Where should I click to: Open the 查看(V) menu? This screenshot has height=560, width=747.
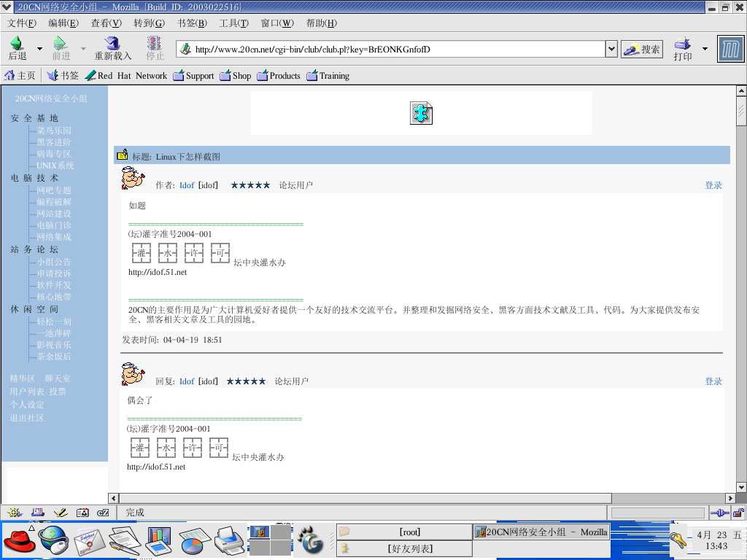(107, 23)
